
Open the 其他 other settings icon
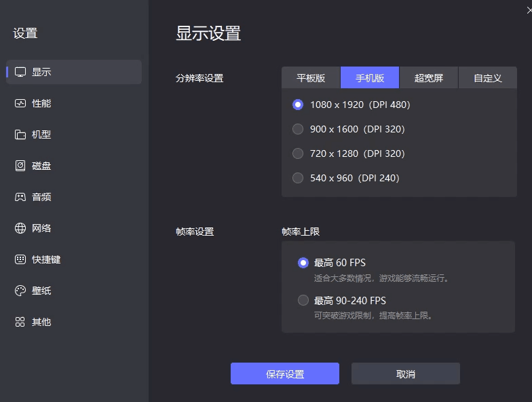tap(20, 322)
